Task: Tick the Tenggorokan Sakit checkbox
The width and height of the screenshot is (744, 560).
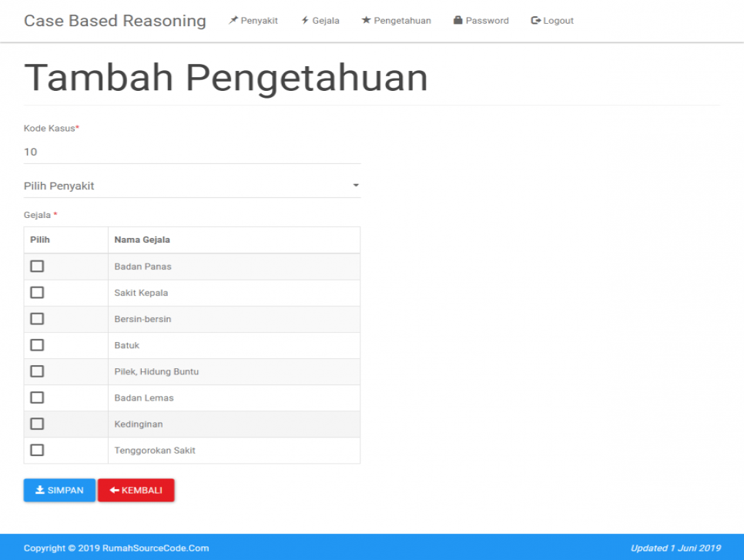Action: (x=37, y=450)
